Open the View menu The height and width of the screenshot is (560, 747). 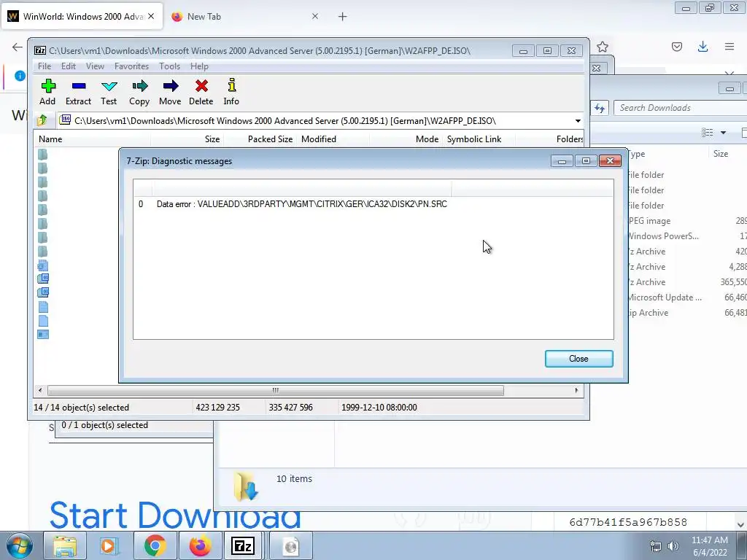[x=95, y=66]
